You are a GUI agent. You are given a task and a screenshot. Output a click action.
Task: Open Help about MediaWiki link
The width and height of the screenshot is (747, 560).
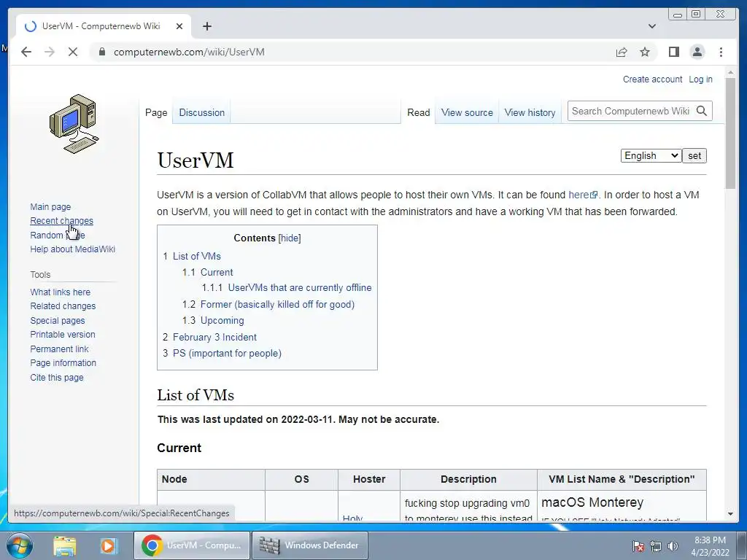(x=72, y=249)
